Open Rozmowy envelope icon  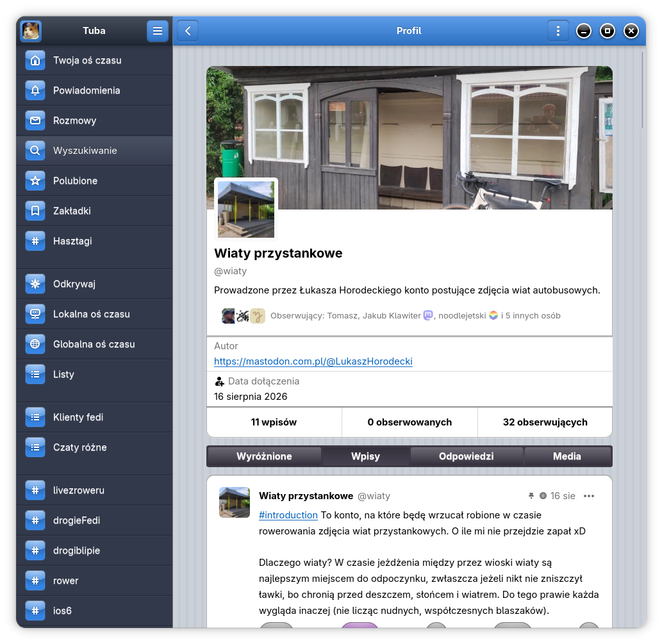35,120
